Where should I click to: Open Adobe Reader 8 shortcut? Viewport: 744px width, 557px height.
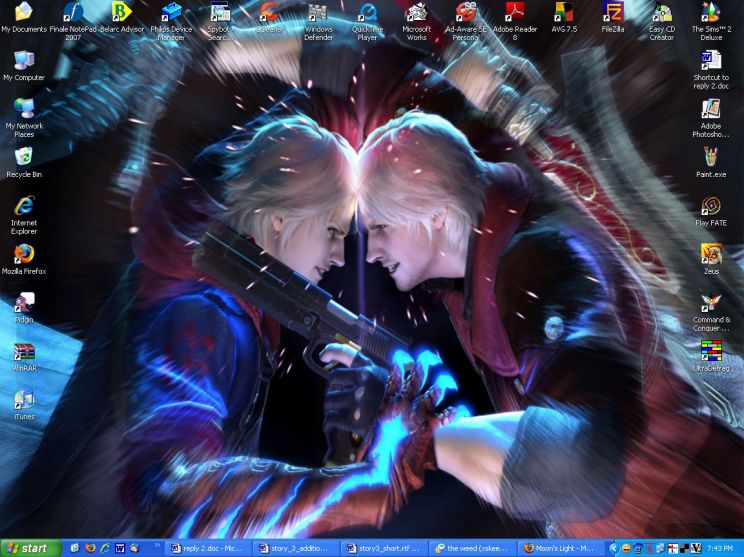click(515, 20)
